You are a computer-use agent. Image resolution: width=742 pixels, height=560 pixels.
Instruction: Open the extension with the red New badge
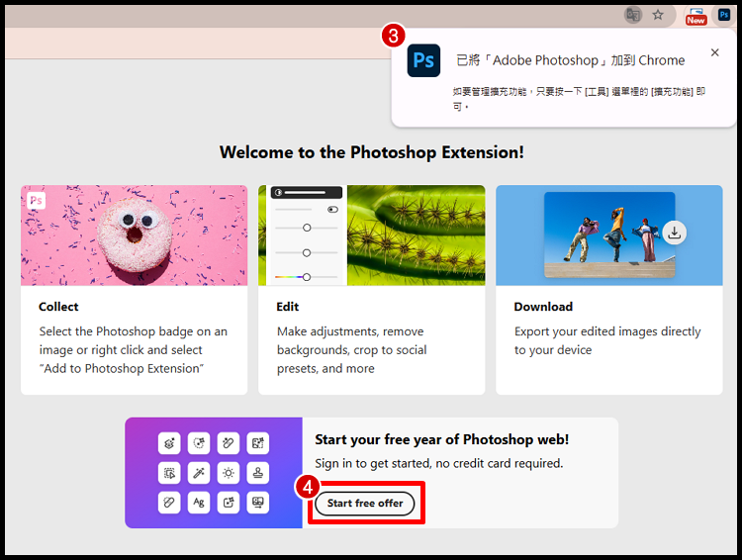696,16
